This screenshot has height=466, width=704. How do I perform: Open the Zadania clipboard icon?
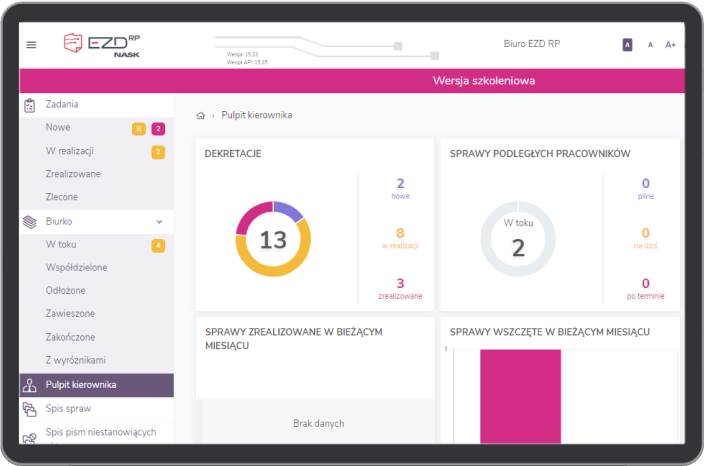(29, 104)
